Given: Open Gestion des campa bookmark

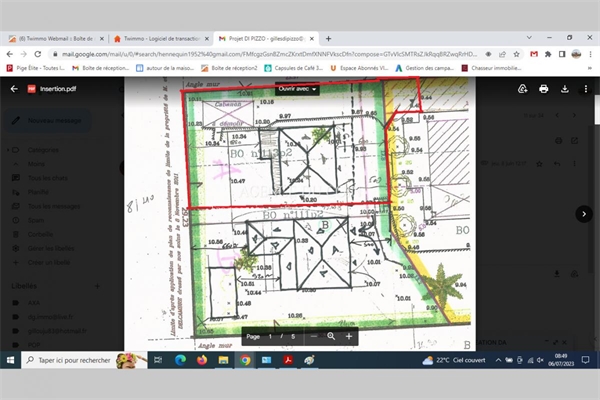Looking at the screenshot, I should [x=424, y=68].
